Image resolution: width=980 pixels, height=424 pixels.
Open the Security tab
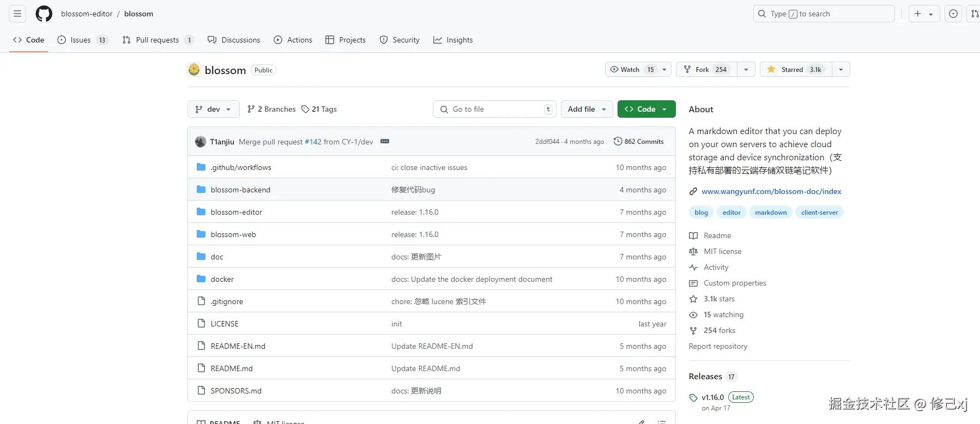point(400,40)
